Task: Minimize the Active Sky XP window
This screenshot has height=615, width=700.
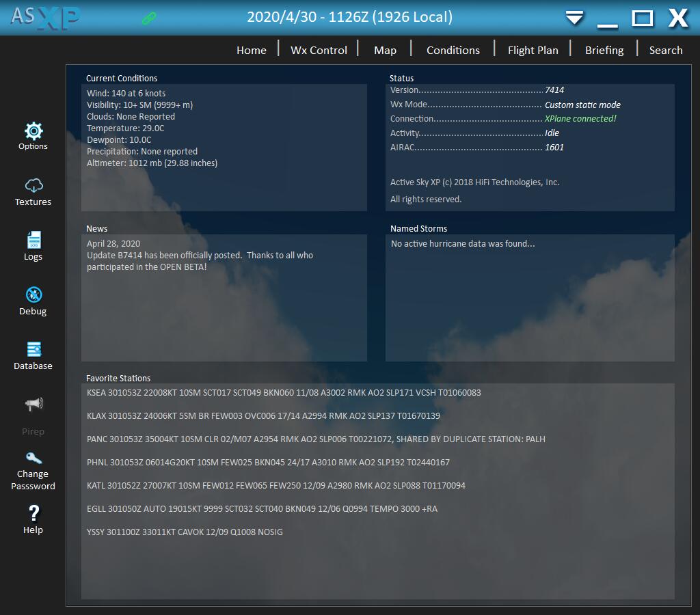Action: point(608,25)
